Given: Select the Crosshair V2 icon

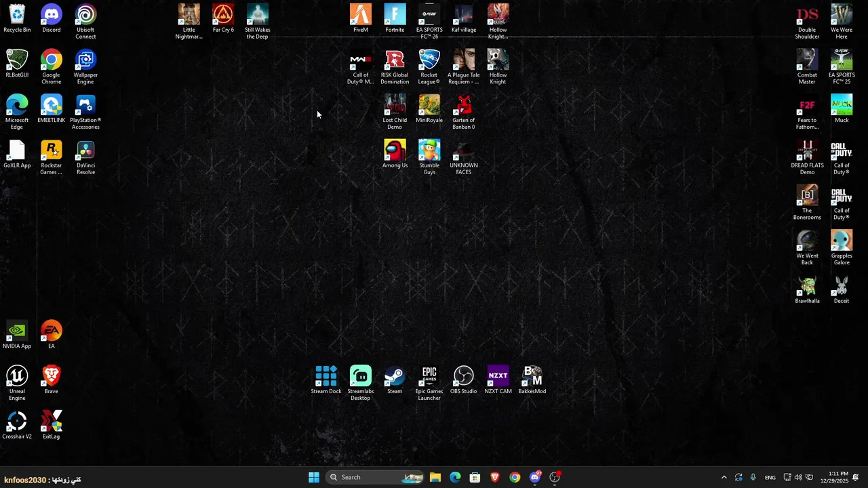Looking at the screenshot, I should coord(17,426).
